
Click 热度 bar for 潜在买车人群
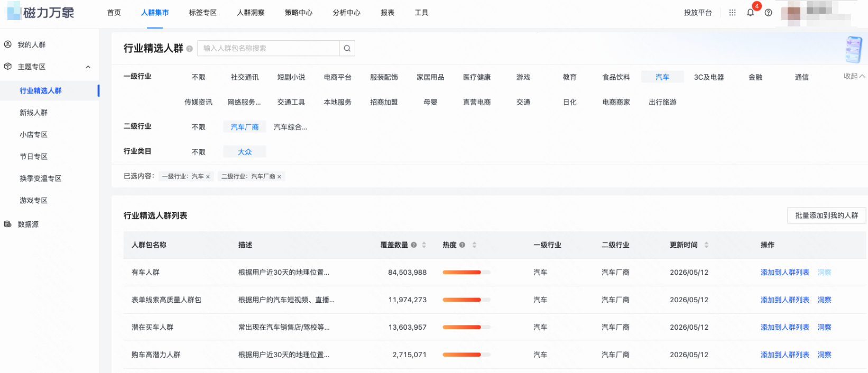point(466,328)
